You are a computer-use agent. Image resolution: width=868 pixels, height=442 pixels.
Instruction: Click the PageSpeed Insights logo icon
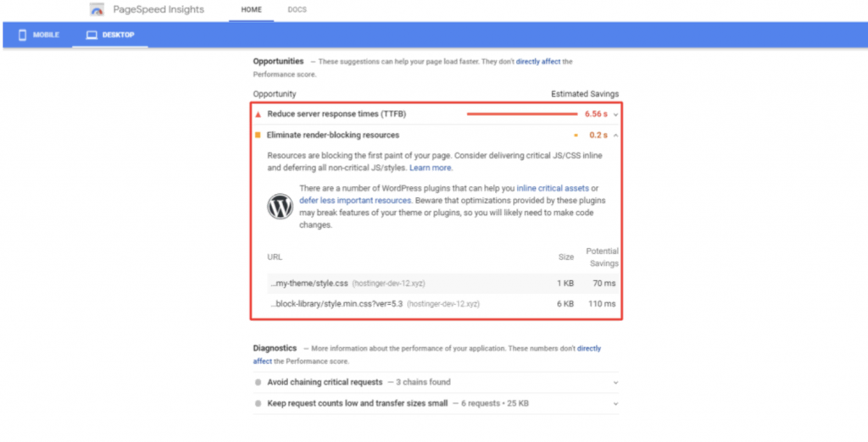point(97,9)
